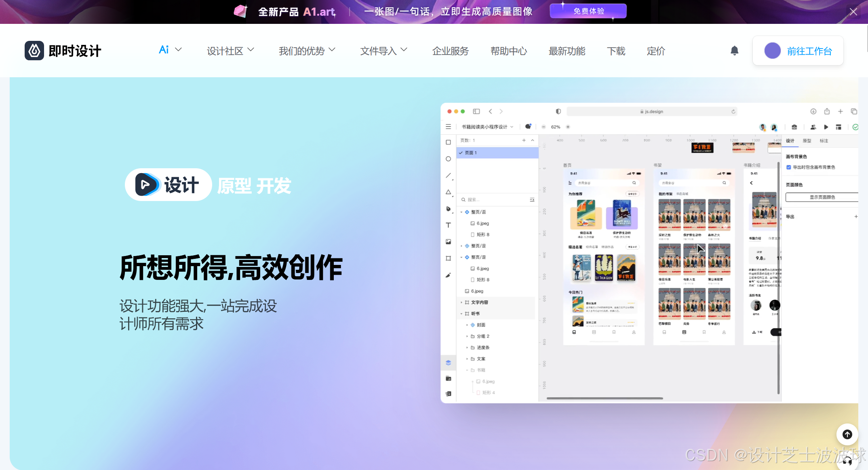This screenshot has width=868, height=470.
Task: Click the notification bell icon
Action: click(734, 51)
